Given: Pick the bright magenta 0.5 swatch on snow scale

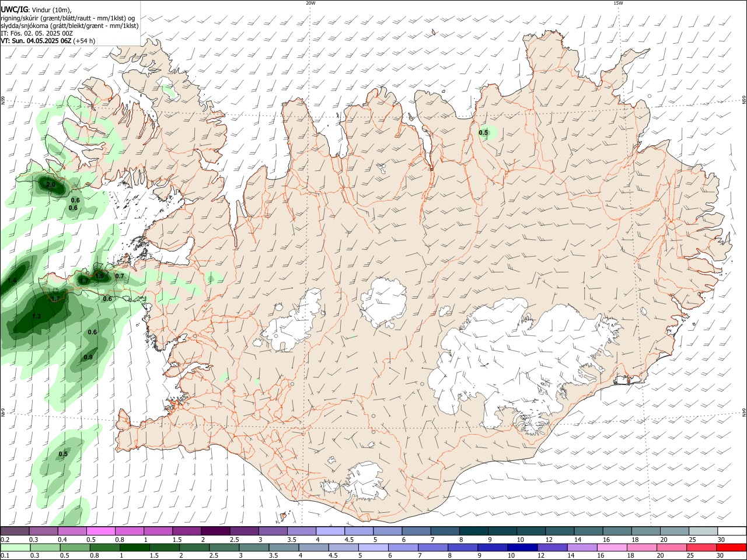Looking at the screenshot, I should (x=100, y=531).
